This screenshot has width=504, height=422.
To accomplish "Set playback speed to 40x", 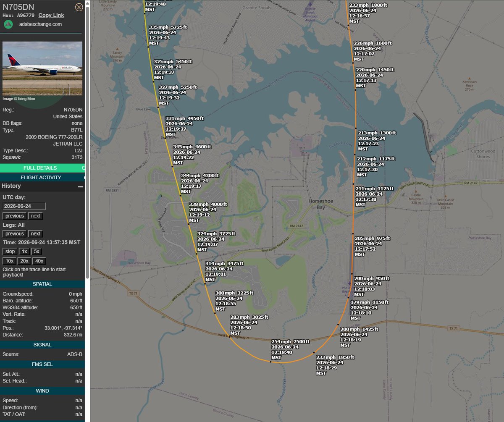I will tap(39, 261).
